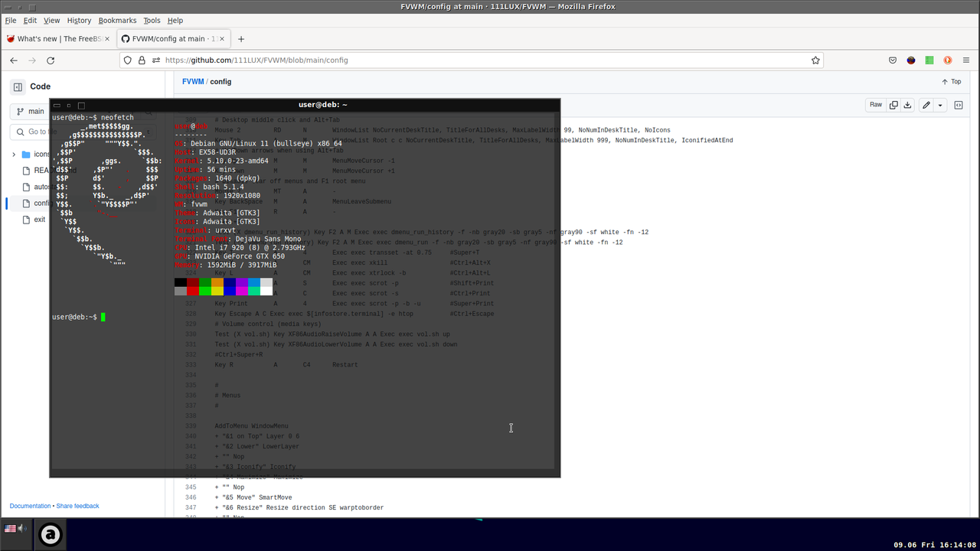Open the Tools menu

pyautogui.click(x=152, y=21)
